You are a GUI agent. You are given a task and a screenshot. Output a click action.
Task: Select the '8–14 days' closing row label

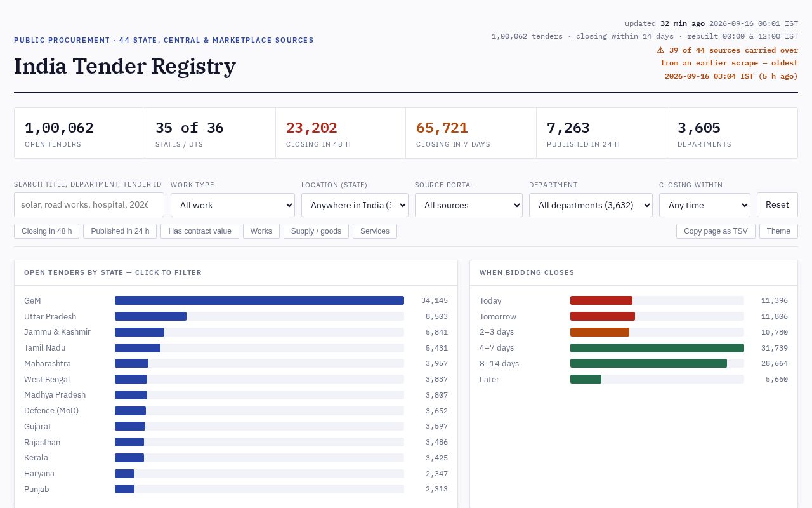pos(499,363)
